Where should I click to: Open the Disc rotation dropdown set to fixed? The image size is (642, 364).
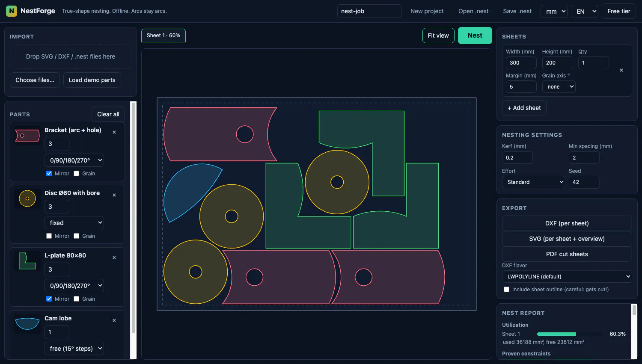pos(74,222)
